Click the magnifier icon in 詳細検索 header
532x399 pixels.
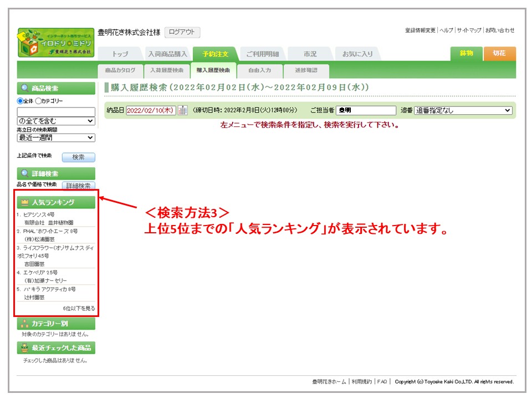[x=24, y=173]
